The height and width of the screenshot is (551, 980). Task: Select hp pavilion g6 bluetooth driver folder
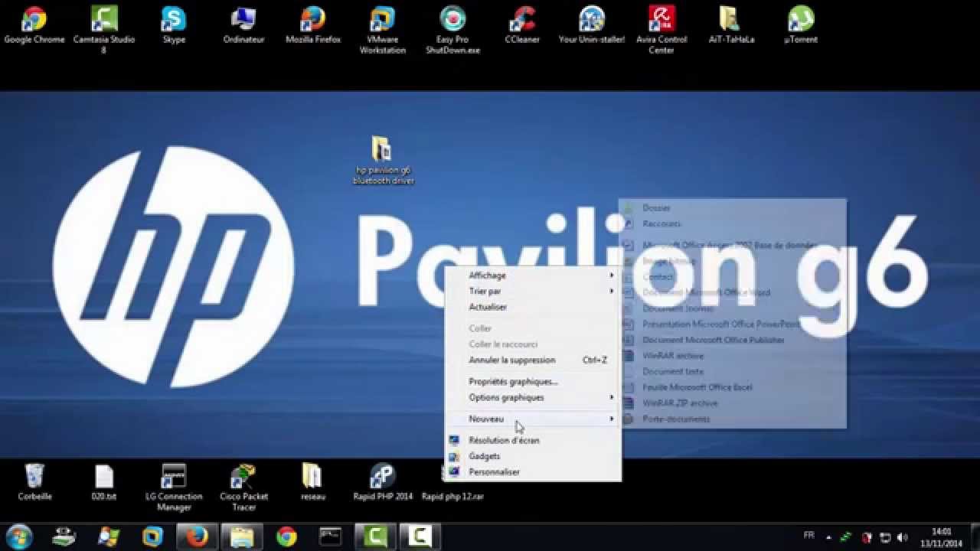383,160
